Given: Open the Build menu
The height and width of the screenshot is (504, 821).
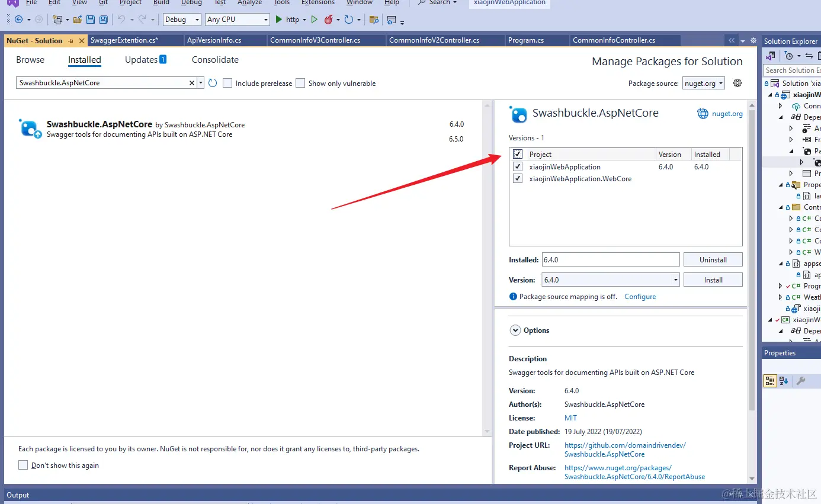Looking at the screenshot, I should pos(161,2).
